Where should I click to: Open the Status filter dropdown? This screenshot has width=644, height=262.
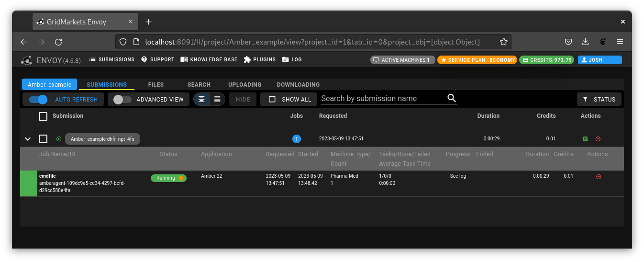599,99
